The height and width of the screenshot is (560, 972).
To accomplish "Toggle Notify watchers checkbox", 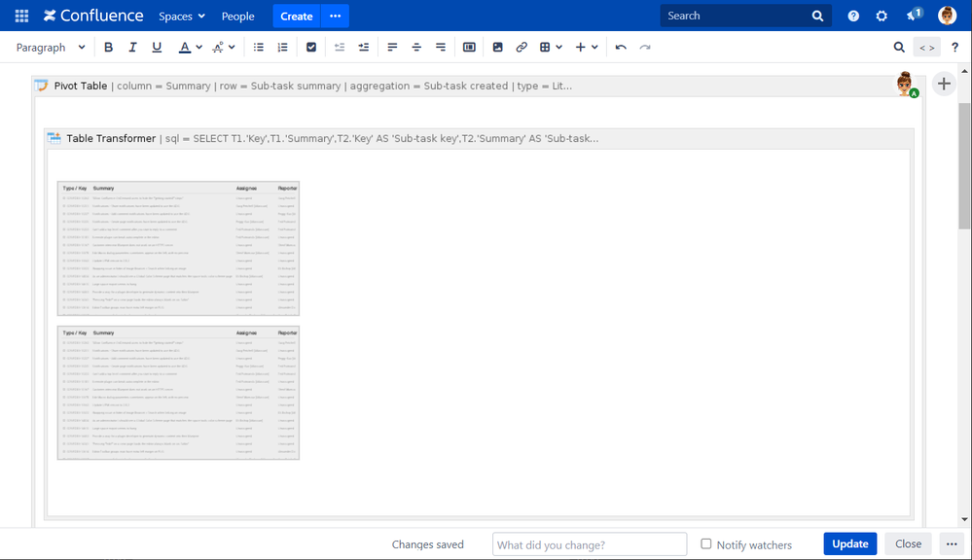I will (706, 543).
